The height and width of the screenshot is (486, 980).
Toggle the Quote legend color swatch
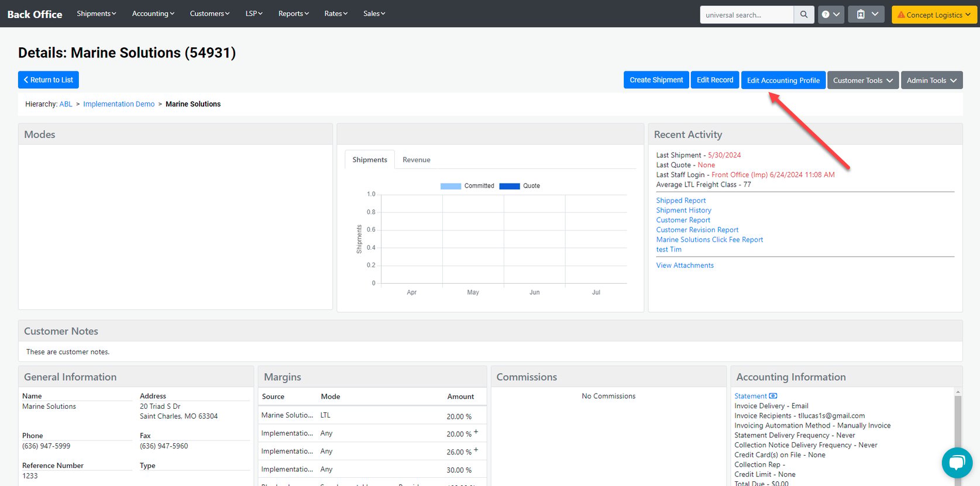(x=509, y=186)
